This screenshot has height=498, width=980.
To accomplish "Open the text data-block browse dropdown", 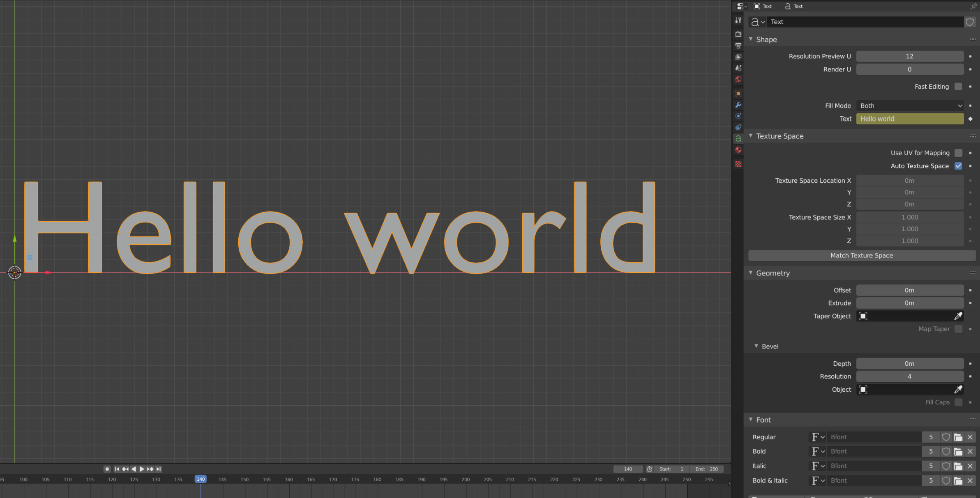I will pyautogui.click(x=758, y=22).
